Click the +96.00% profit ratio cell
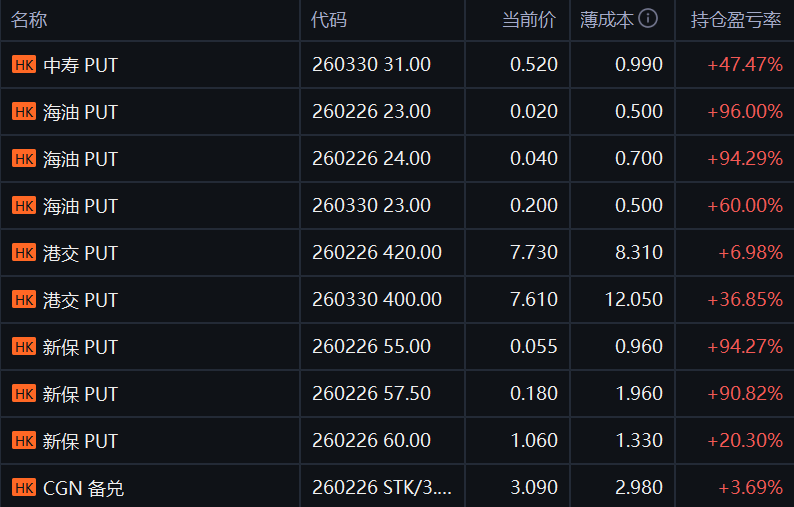The image size is (794, 507). click(744, 112)
